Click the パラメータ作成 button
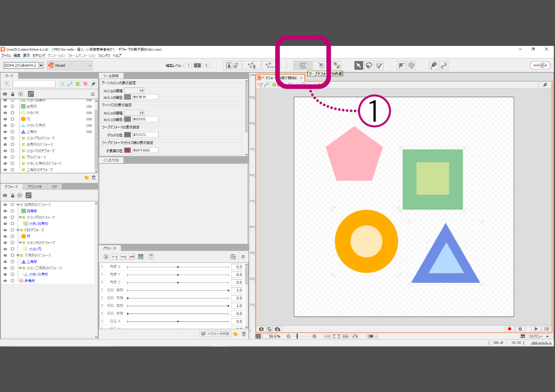Screen dimensions: 555x392 coord(215,334)
